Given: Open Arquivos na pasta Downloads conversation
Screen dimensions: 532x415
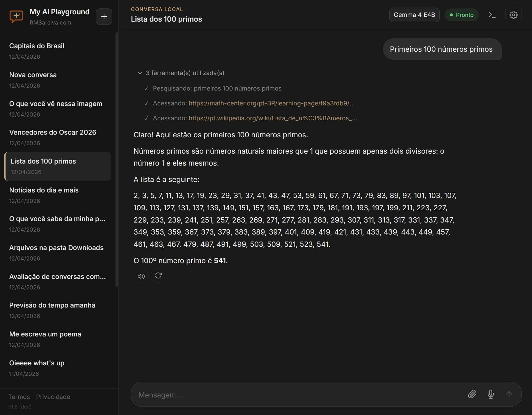Looking at the screenshot, I should coord(58,253).
